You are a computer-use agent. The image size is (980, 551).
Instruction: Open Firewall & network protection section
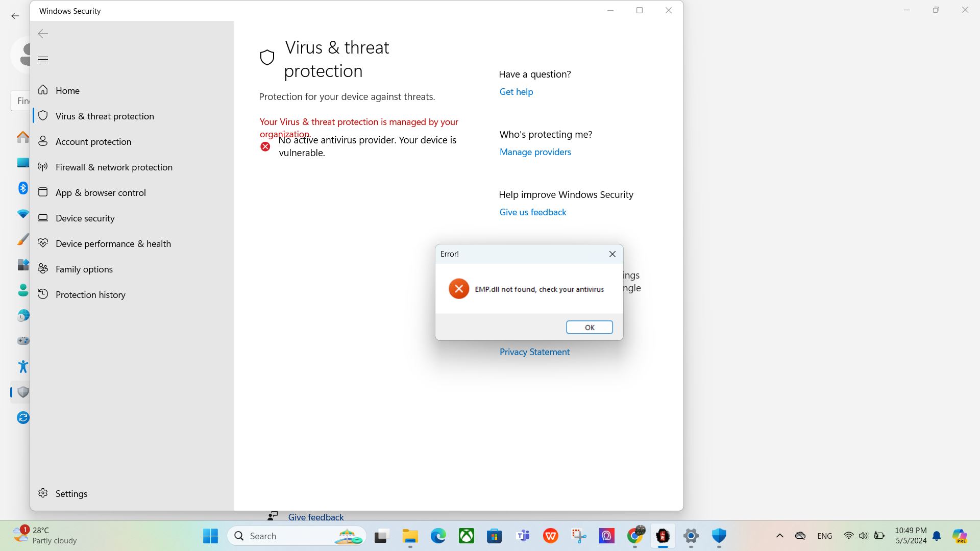(113, 167)
